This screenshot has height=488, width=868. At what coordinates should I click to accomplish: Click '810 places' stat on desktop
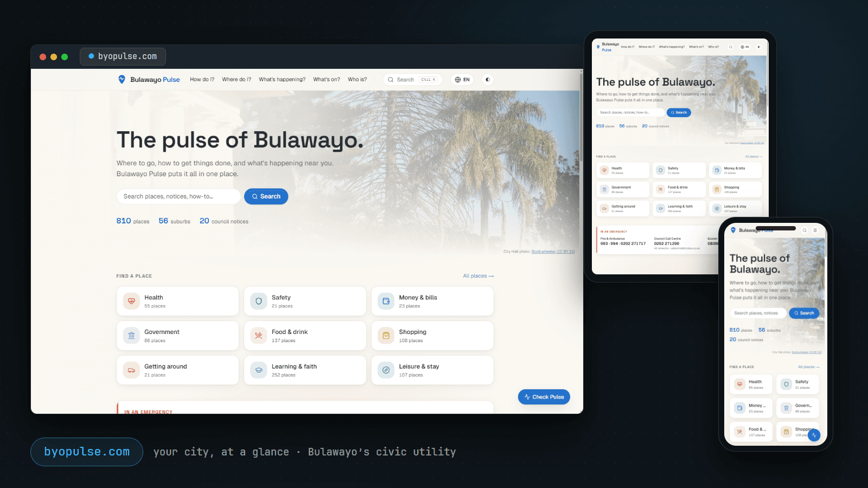coord(133,221)
